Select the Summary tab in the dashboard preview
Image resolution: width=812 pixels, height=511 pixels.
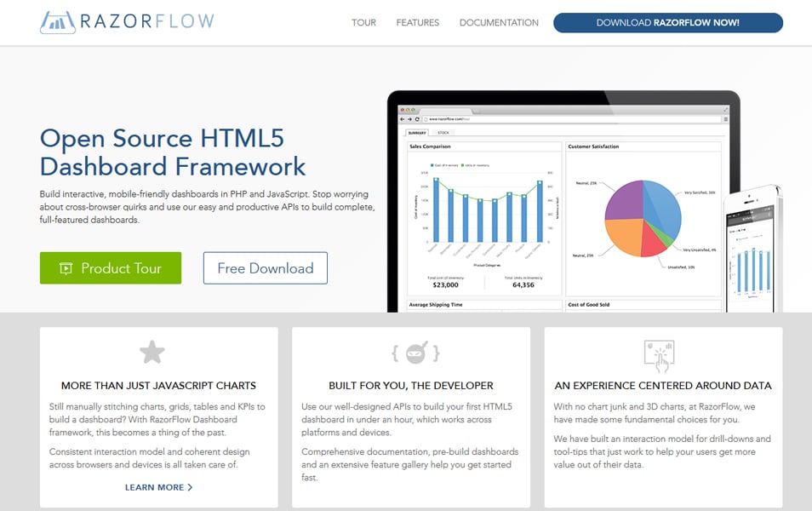point(417,133)
